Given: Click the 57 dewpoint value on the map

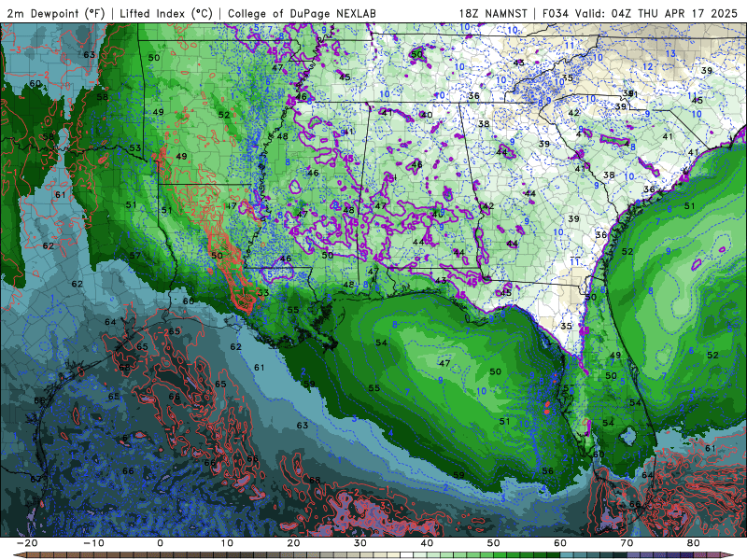Looking at the screenshot, I should pyautogui.click(x=134, y=255).
